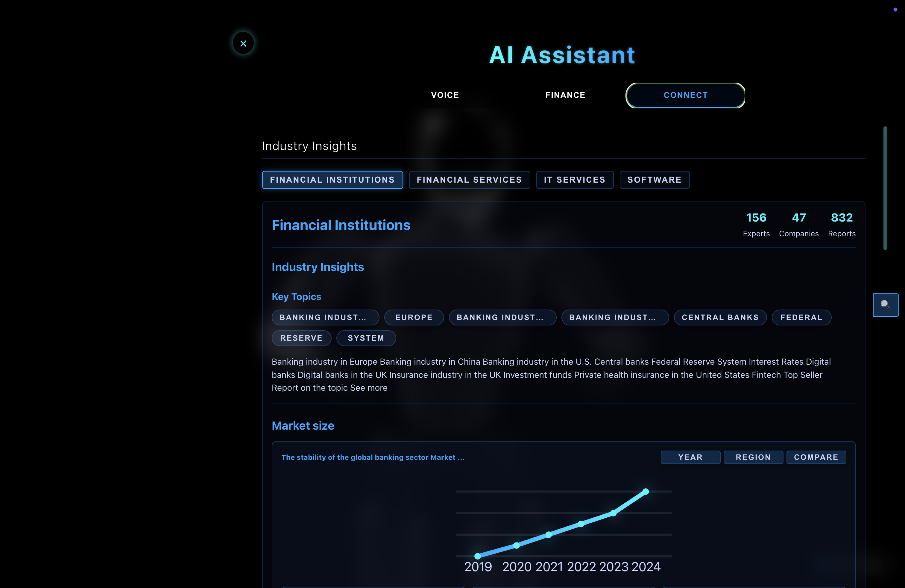Click the See more link

pos(368,388)
